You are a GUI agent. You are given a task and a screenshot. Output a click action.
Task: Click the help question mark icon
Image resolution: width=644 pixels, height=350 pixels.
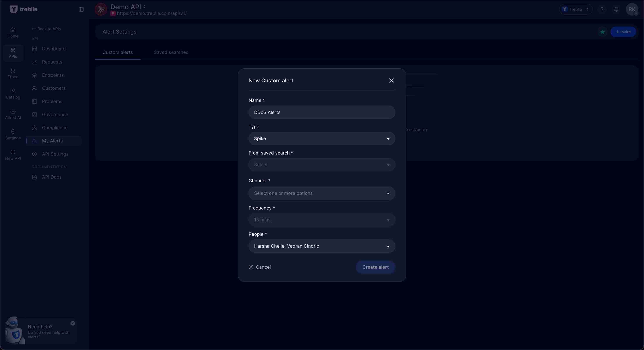tap(602, 9)
